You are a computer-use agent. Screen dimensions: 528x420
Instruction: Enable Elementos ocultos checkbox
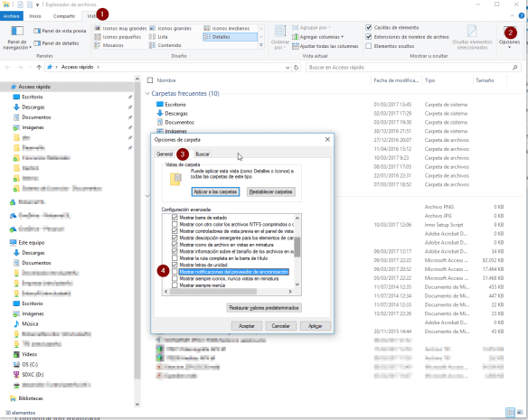coord(369,46)
